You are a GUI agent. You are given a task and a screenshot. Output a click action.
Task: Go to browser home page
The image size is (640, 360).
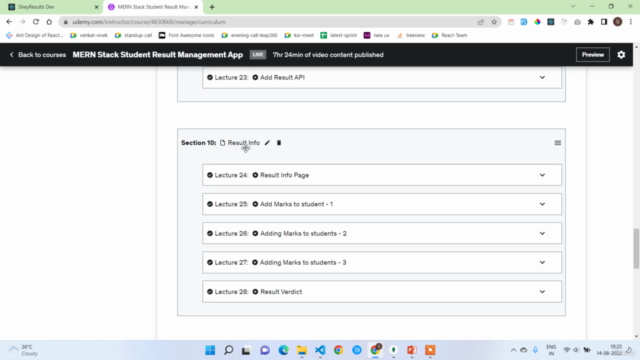click(x=49, y=22)
